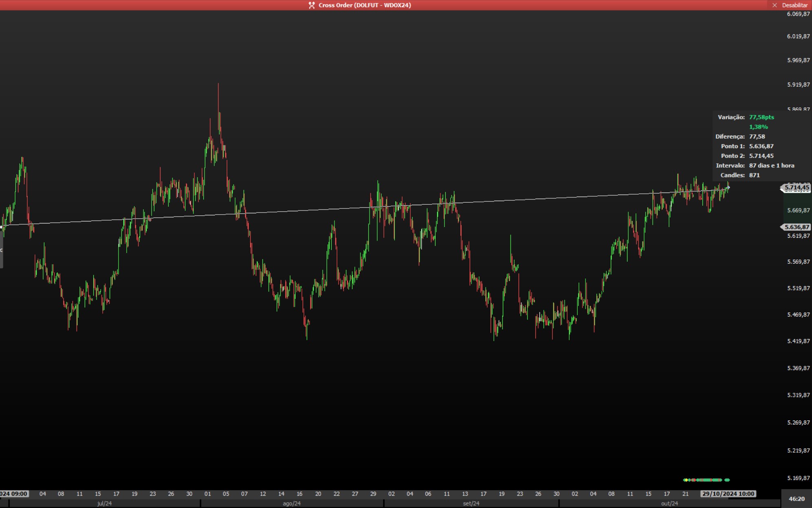This screenshot has height=508, width=812.
Task: Click the trendline endpoint at last candle
Action: click(728, 188)
